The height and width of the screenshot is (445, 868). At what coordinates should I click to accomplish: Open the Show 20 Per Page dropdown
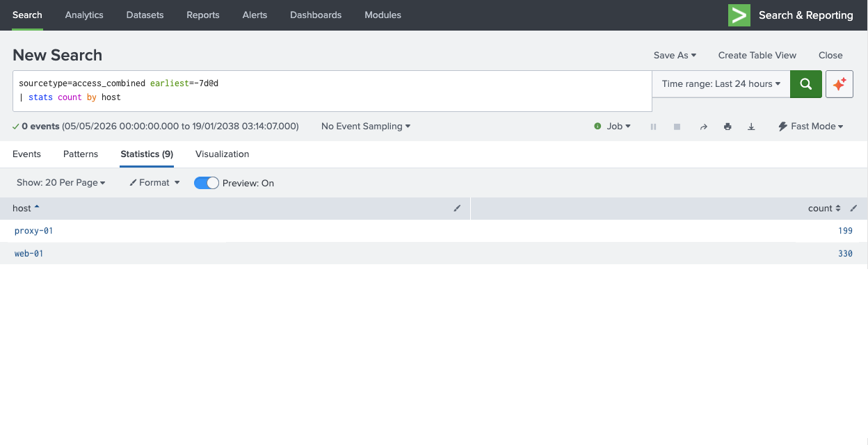click(61, 183)
